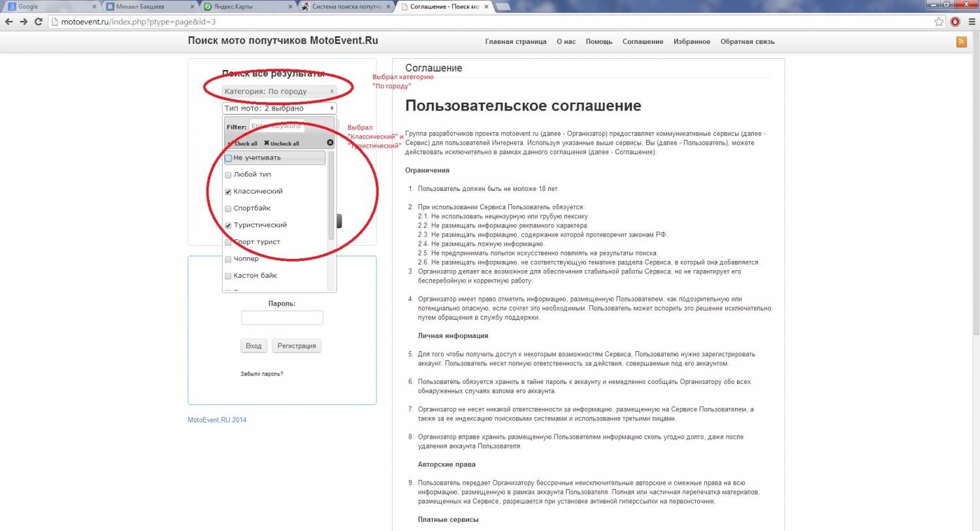Uncheck the Классический checkbox
This screenshot has height=531, width=980.
[228, 192]
